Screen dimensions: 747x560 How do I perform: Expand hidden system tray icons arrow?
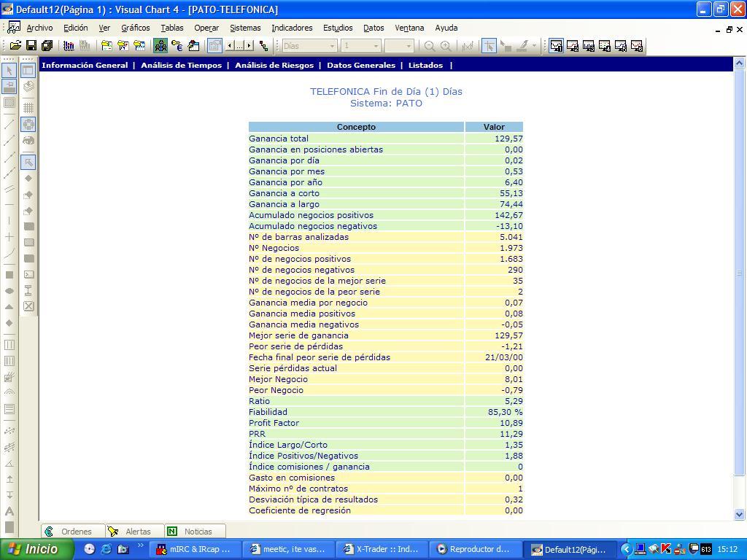tap(627, 550)
